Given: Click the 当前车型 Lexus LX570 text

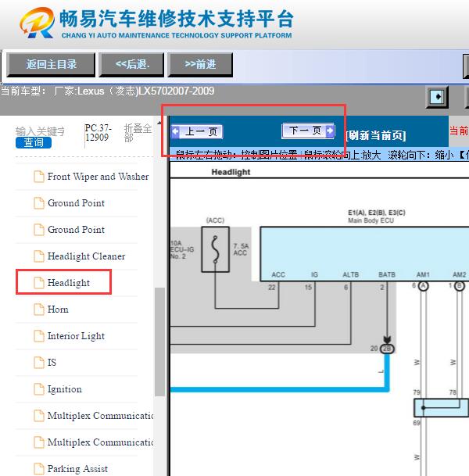Looking at the screenshot, I should [x=107, y=91].
